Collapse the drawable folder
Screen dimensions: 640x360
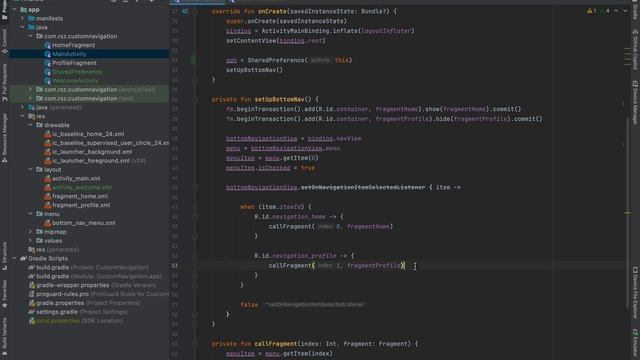click(x=31, y=125)
